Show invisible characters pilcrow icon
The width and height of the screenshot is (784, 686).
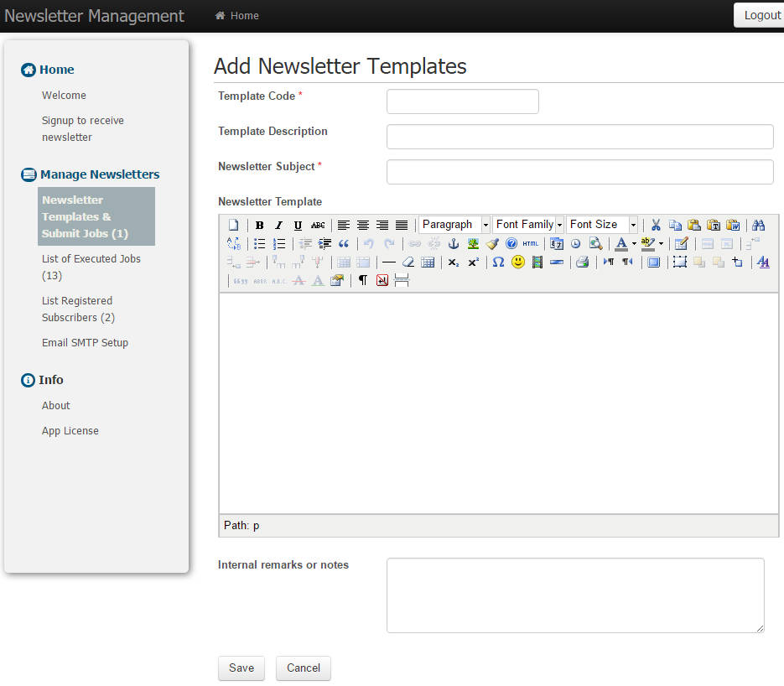coord(363,280)
